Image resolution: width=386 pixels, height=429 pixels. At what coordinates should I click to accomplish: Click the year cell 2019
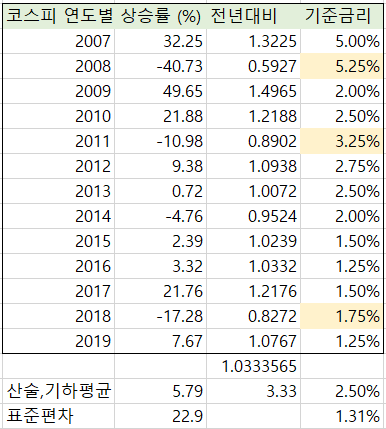click(x=59, y=341)
